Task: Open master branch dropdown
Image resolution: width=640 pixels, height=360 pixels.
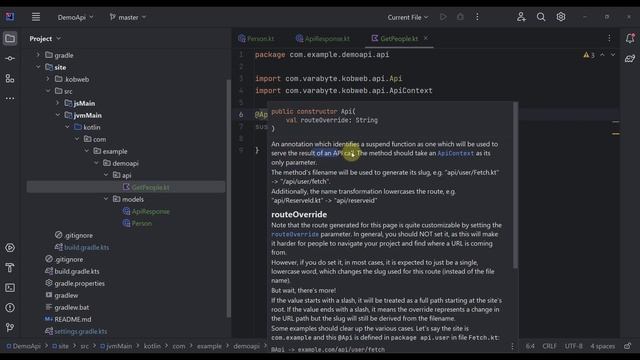Action: (x=127, y=17)
